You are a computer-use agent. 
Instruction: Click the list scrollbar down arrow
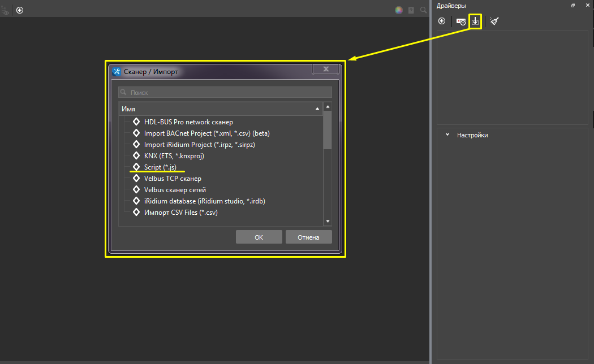pos(327,222)
